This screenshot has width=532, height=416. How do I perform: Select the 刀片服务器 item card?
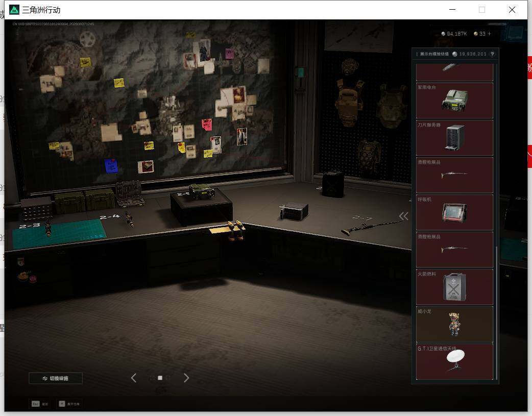454,137
